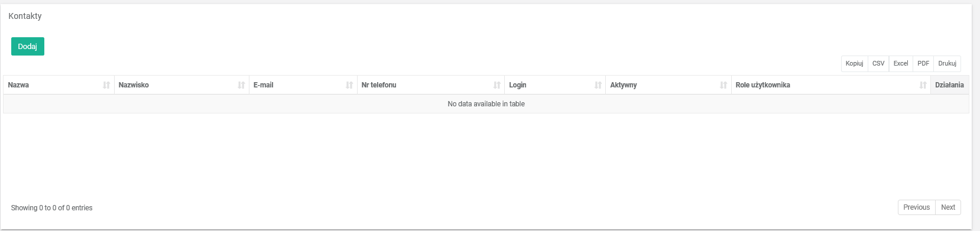This screenshot has width=980, height=231.
Task: Click the sort arrows in Nr telefonu column
Action: (497, 85)
